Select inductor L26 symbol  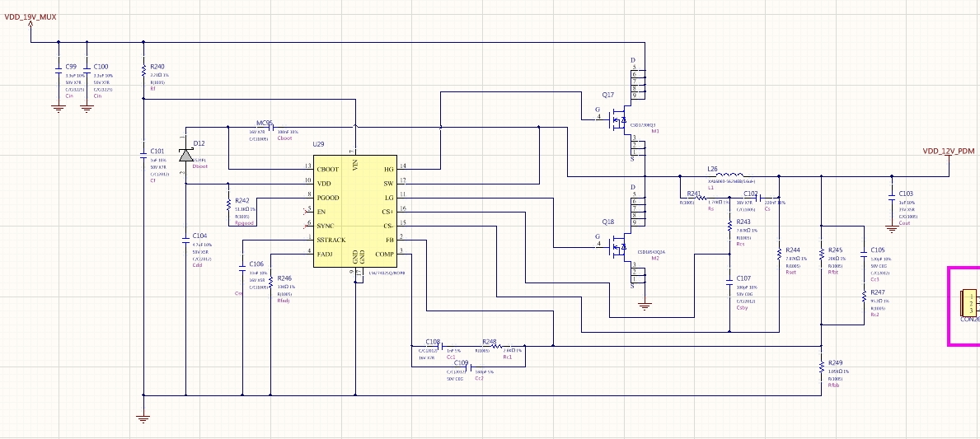click(725, 175)
